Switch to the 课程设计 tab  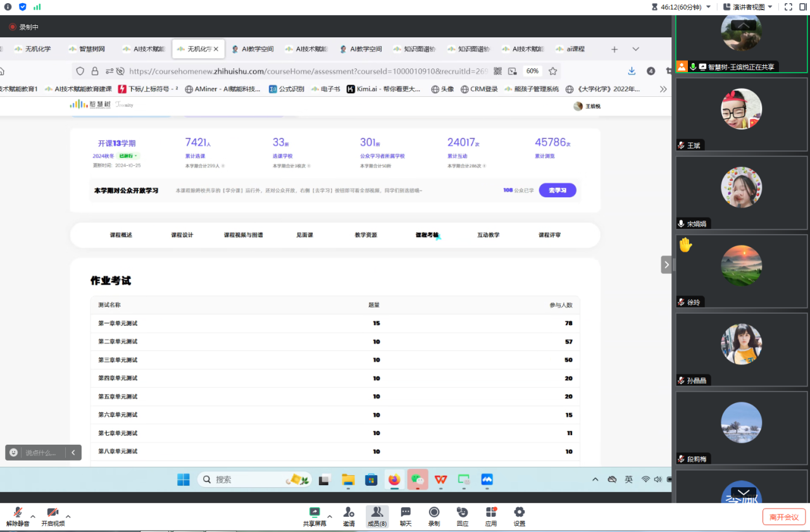(x=182, y=235)
